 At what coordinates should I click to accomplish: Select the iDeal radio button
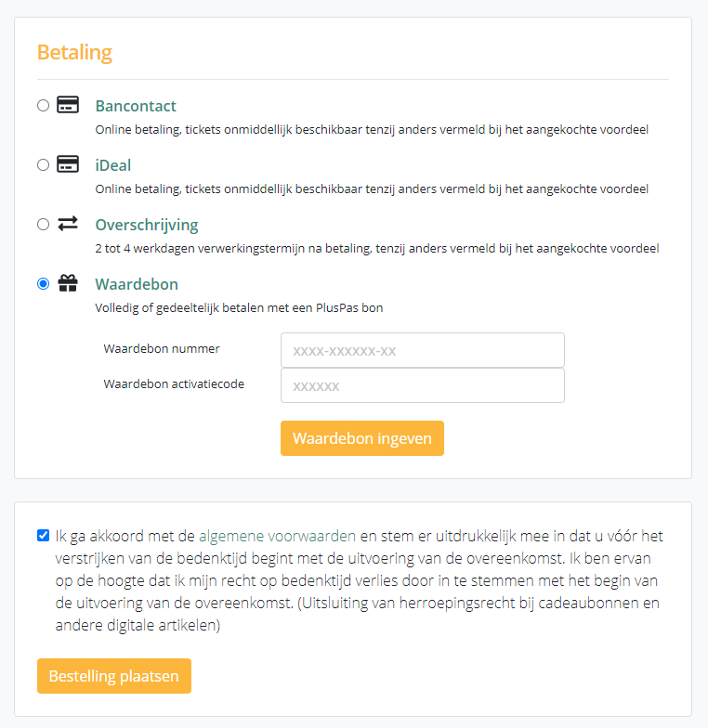click(x=43, y=164)
